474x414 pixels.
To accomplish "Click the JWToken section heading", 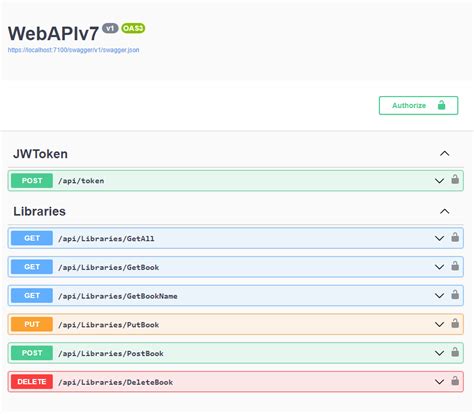I will point(40,154).
